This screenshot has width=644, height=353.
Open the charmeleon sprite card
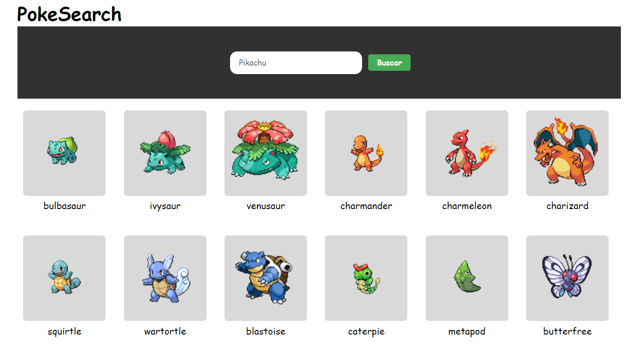(x=467, y=153)
